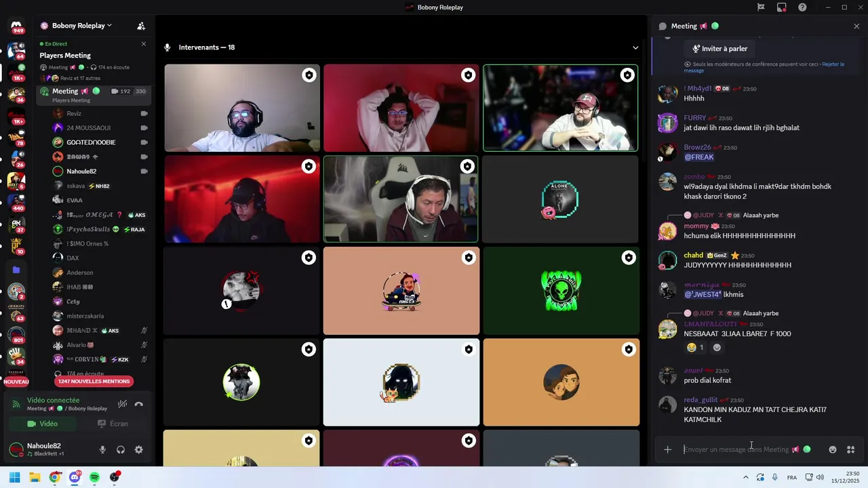Image resolution: width=868 pixels, height=488 pixels.
Task: Open the red-lit man with cap video tile
Action: point(242,199)
